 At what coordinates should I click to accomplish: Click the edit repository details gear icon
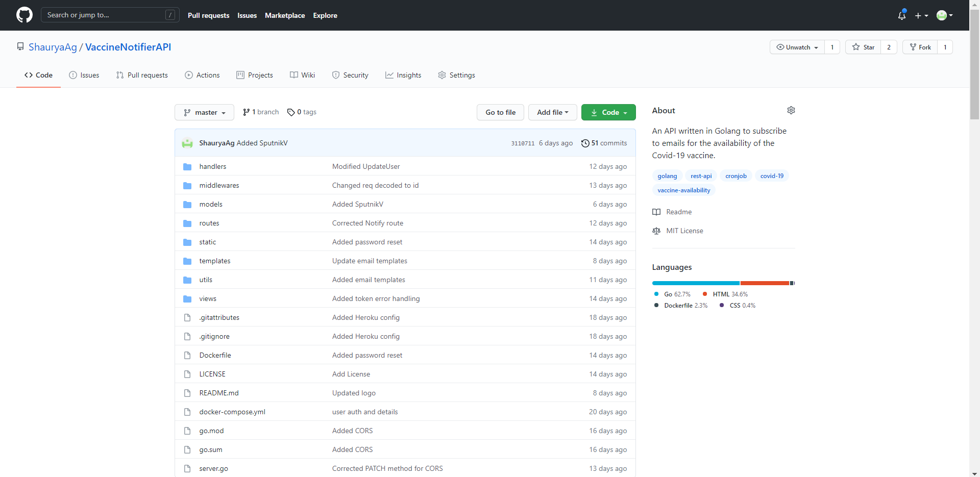791,110
